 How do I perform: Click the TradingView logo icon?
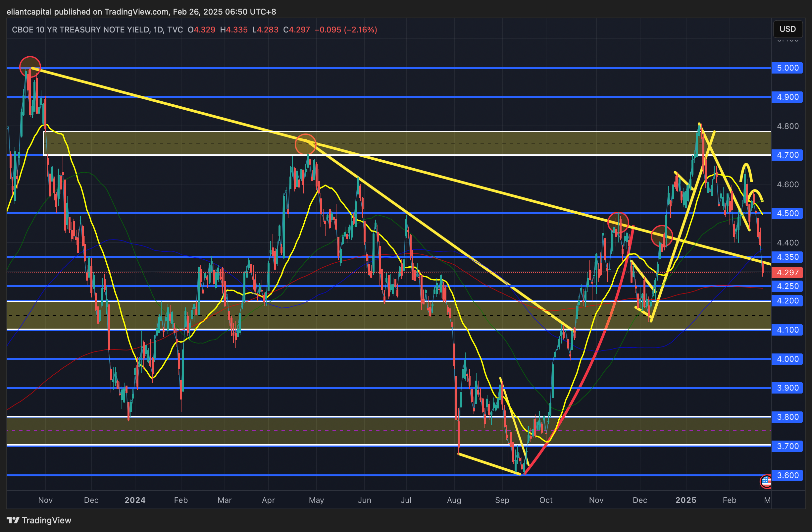click(13, 520)
